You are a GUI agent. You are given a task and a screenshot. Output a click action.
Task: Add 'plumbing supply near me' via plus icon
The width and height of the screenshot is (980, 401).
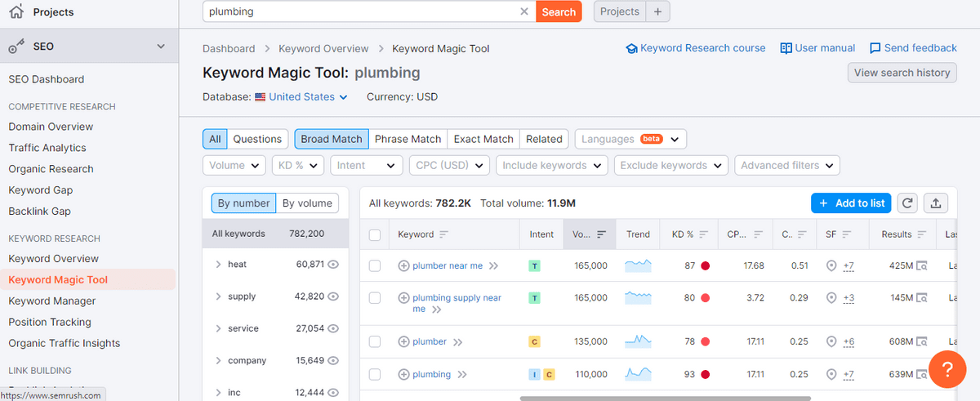click(x=403, y=298)
